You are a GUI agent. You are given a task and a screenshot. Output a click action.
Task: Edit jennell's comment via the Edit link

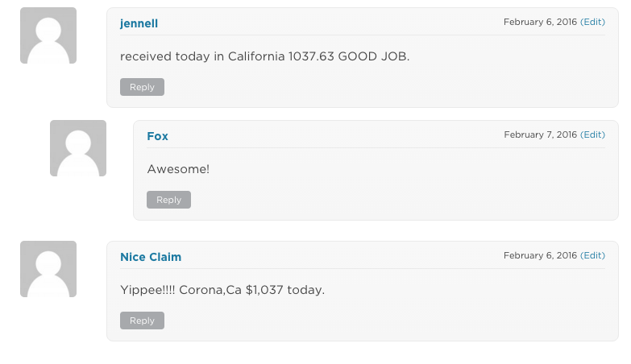tap(592, 22)
